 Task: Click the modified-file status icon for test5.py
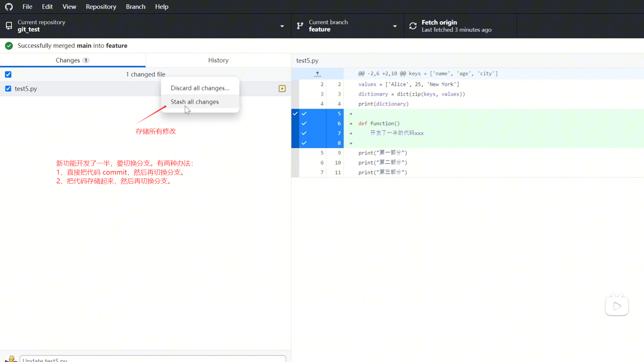282,88
